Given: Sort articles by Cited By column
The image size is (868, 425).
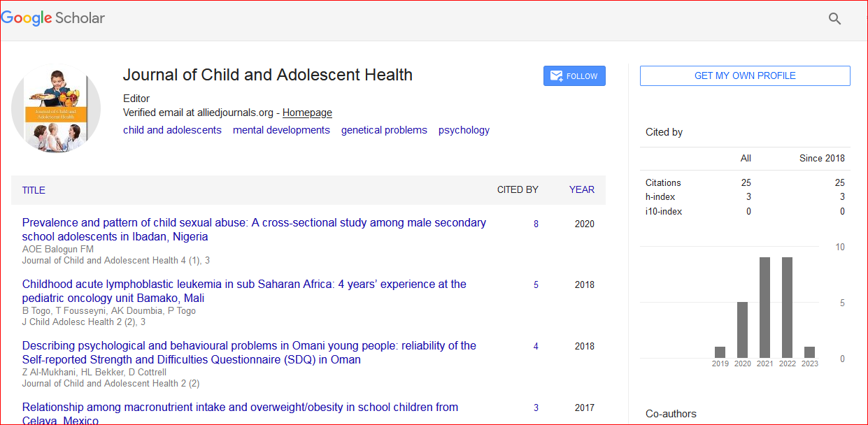Looking at the screenshot, I should point(517,189).
